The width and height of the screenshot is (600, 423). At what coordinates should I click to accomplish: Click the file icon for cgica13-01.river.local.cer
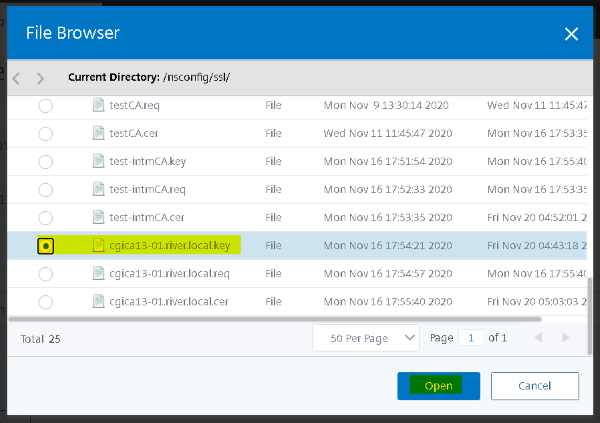tap(98, 301)
